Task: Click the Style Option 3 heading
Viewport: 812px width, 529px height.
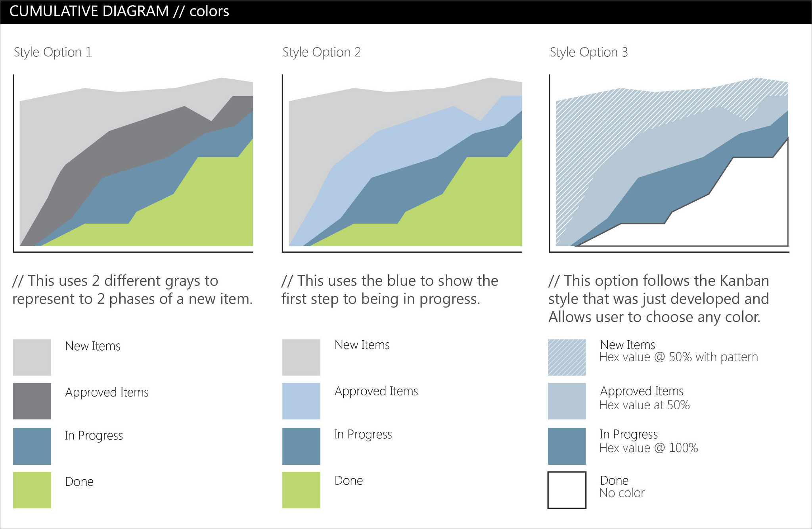Action: [589, 52]
